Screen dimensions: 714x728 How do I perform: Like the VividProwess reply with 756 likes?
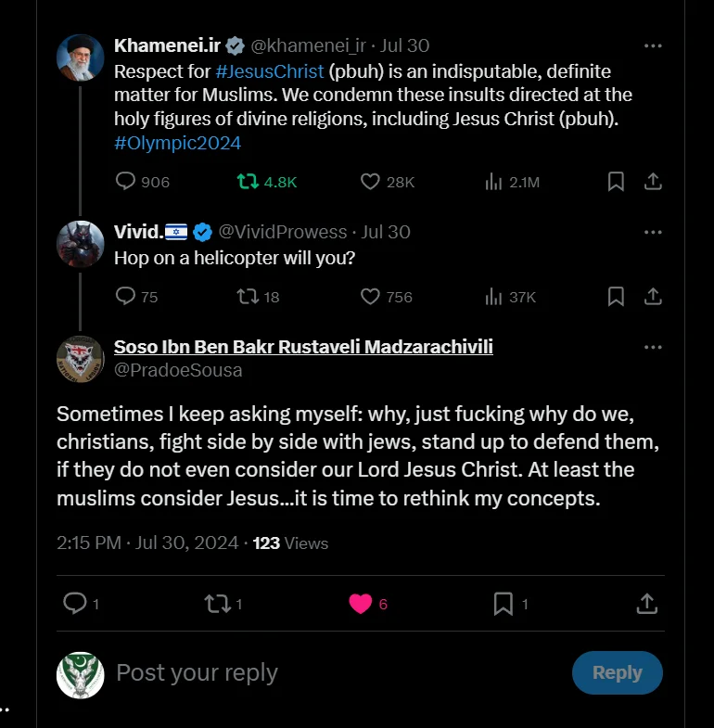click(x=370, y=297)
